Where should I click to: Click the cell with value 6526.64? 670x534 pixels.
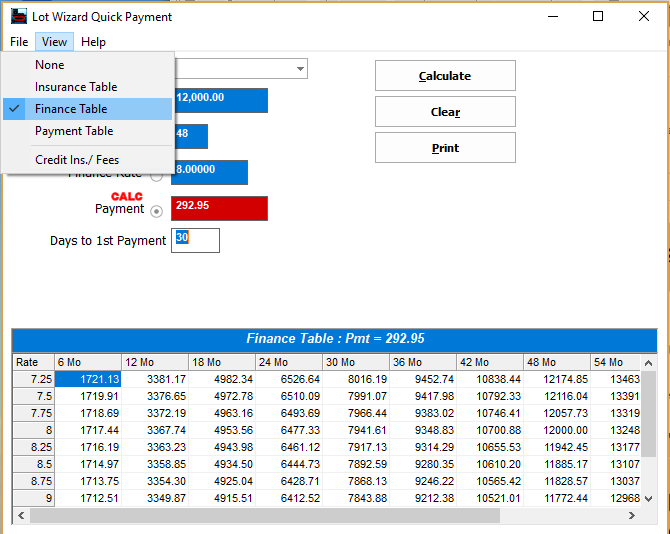[x=289, y=379]
